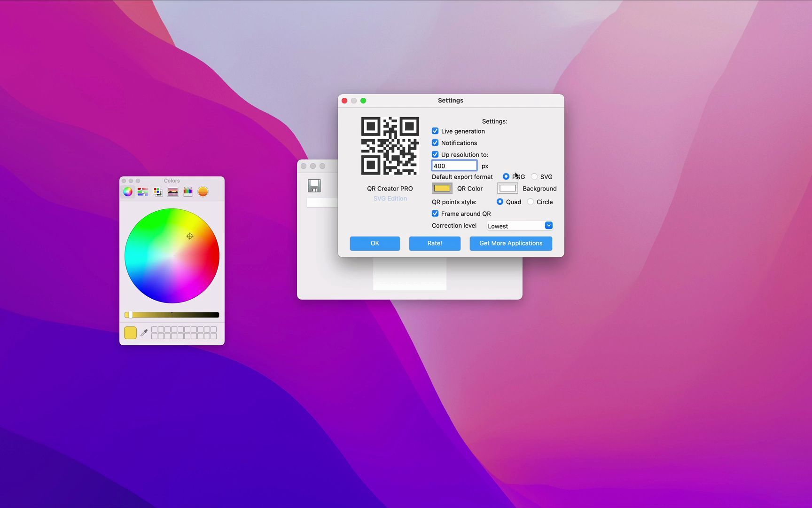Switch to Pencils tab in Colors panel
The image size is (812, 508).
(x=188, y=191)
